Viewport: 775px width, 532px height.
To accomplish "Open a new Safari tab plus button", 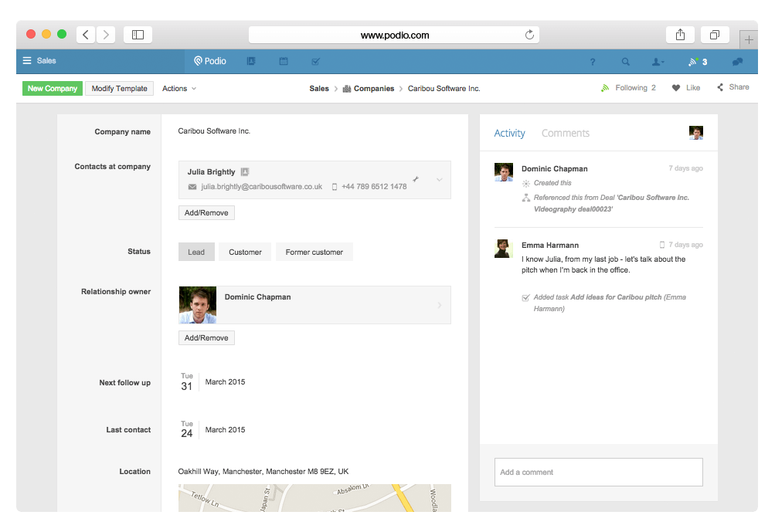I will [749, 39].
